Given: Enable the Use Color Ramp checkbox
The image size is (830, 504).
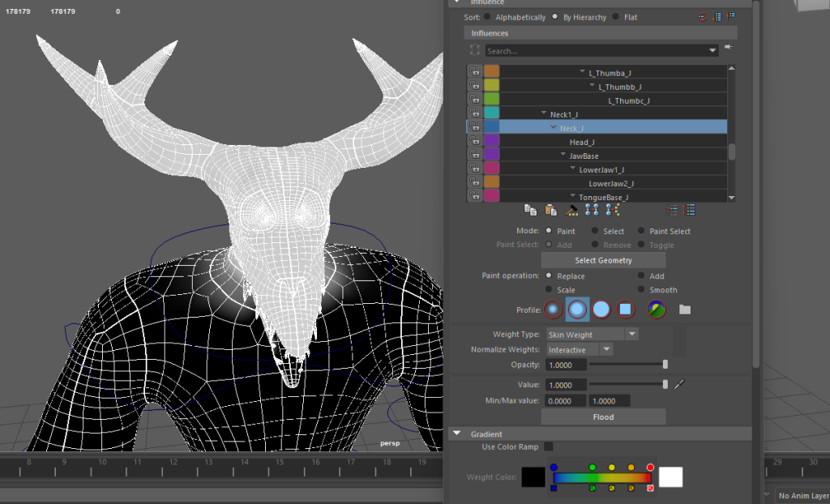Looking at the screenshot, I should tap(549, 446).
